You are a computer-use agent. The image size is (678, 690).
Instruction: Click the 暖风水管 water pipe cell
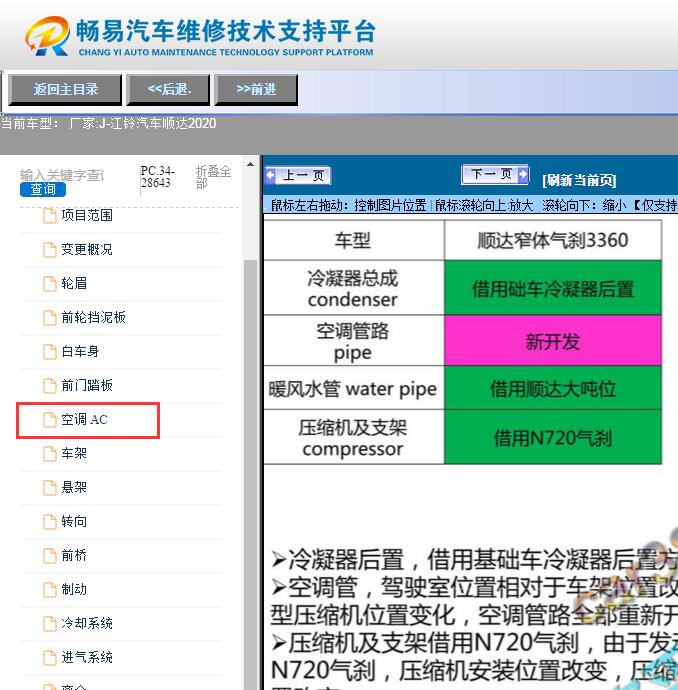click(353, 388)
